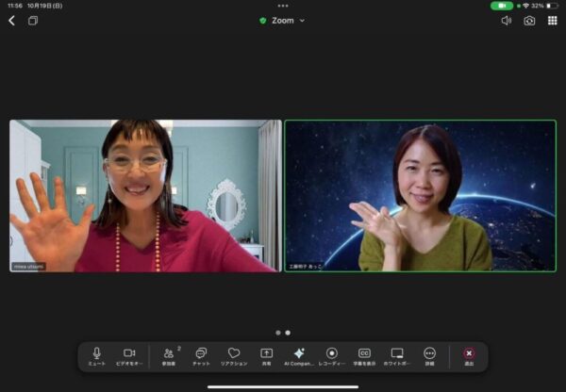Toggle the video camera button
Screen dimensions: 566x392
pos(129,353)
